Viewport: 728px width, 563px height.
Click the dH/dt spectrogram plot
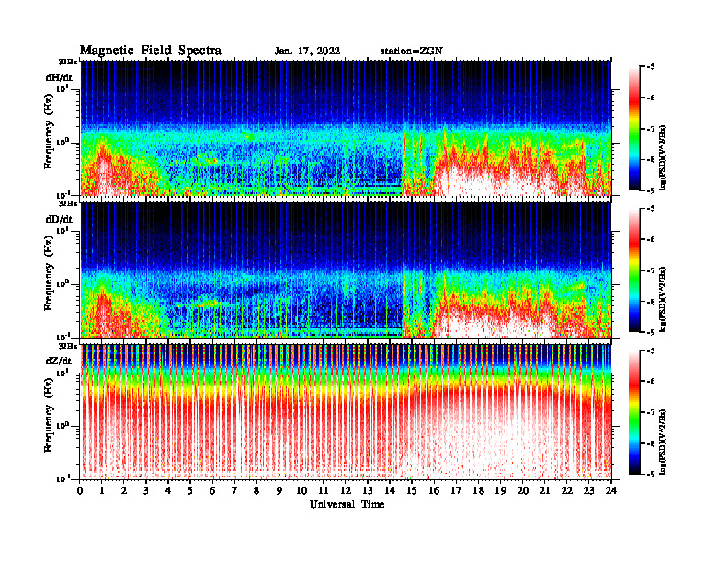tap(346, 128)
